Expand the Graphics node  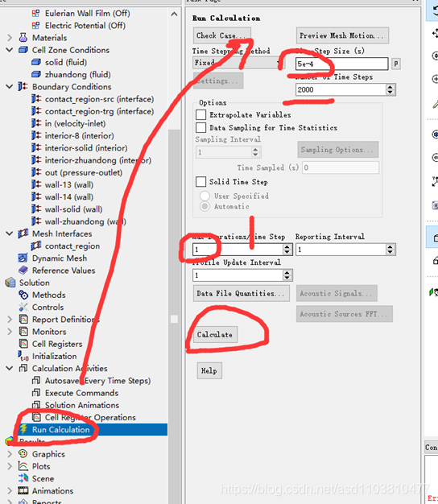click(x=10, y=454)
